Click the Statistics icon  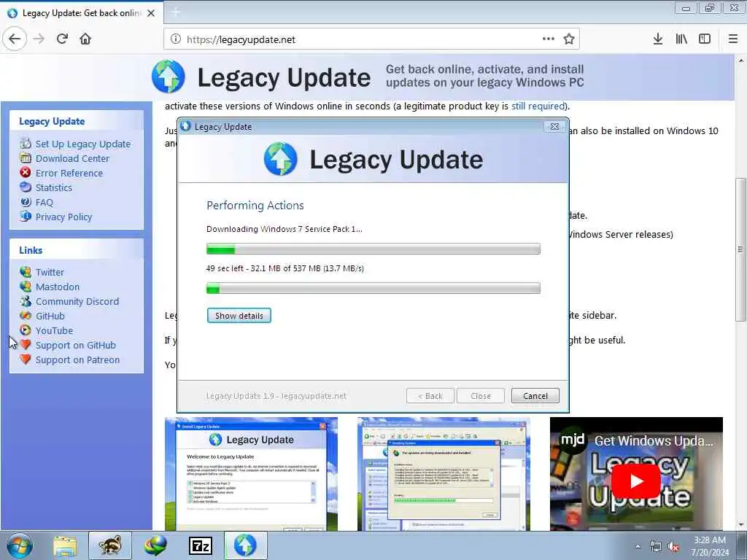tap(26, 187)
